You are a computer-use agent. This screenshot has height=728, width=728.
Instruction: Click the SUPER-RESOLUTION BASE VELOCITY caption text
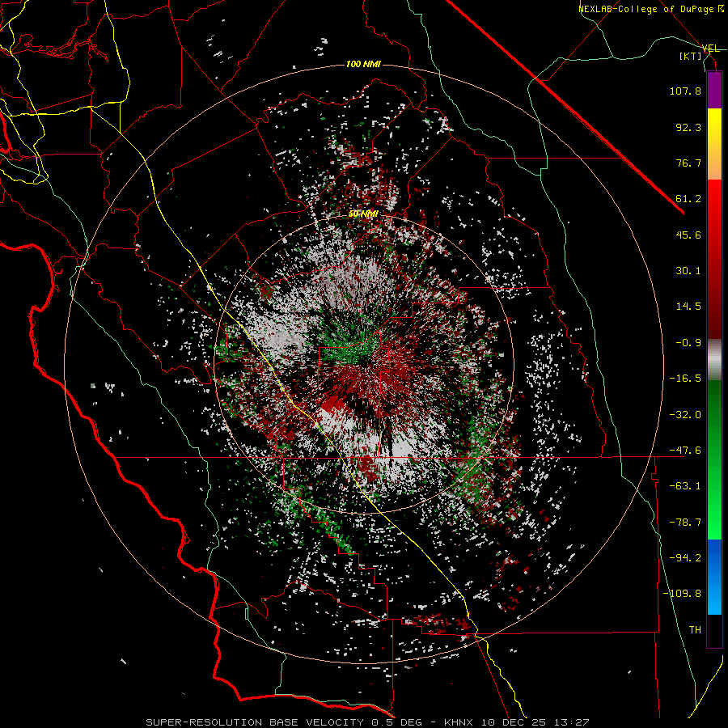click(256, 722)
